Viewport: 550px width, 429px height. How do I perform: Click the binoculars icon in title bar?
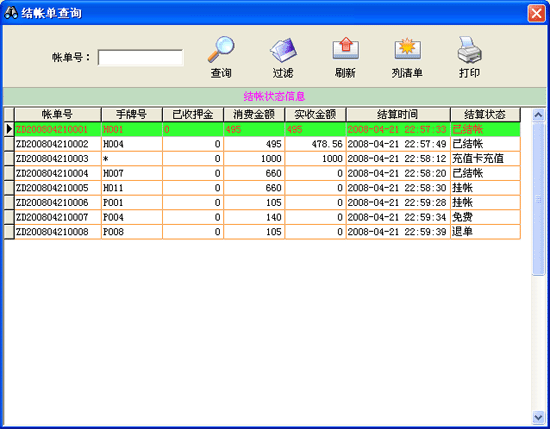click(11, 13)
